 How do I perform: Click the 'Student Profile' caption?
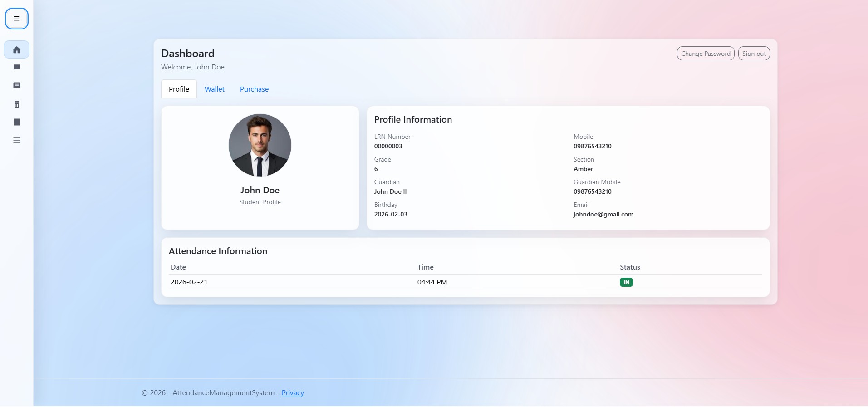[260, 202]
